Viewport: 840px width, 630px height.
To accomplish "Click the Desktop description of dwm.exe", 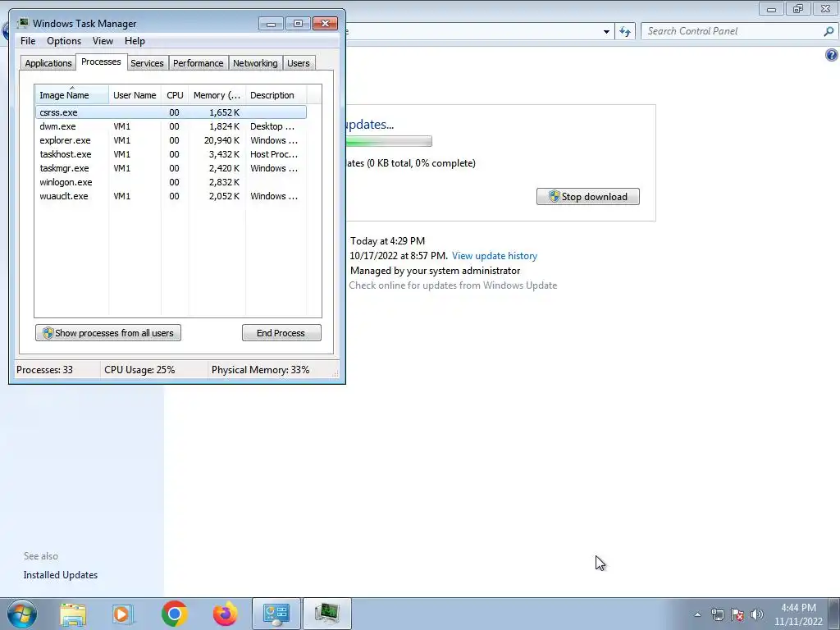I will tap(272, 126).
